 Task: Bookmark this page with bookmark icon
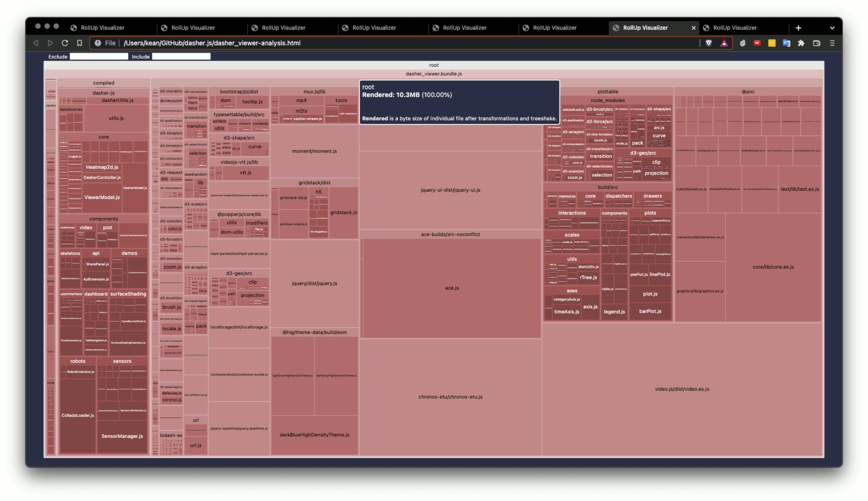tap(79, 43)
